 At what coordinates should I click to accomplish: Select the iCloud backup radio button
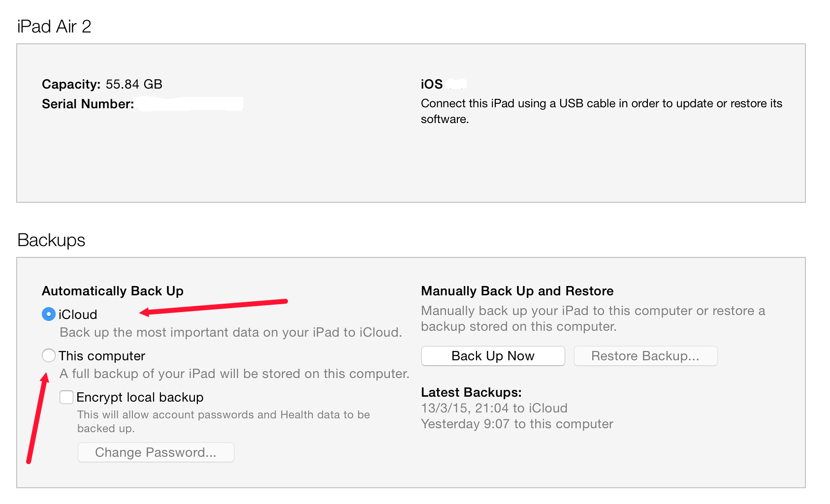[x=49, y=314]
